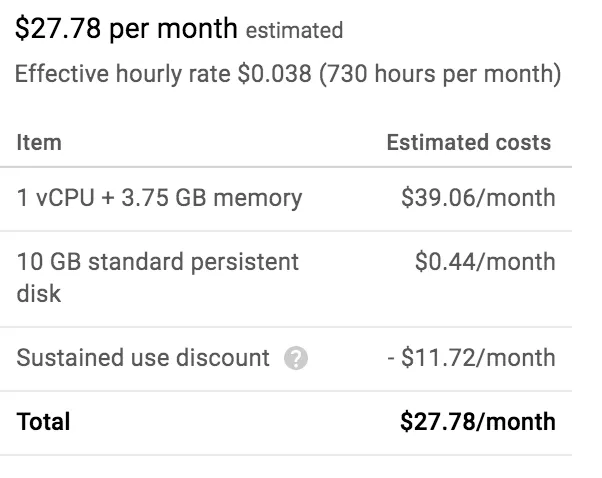Select the 10 GB standard persistent disk item
602x478 pixels.
click(157, 278)
